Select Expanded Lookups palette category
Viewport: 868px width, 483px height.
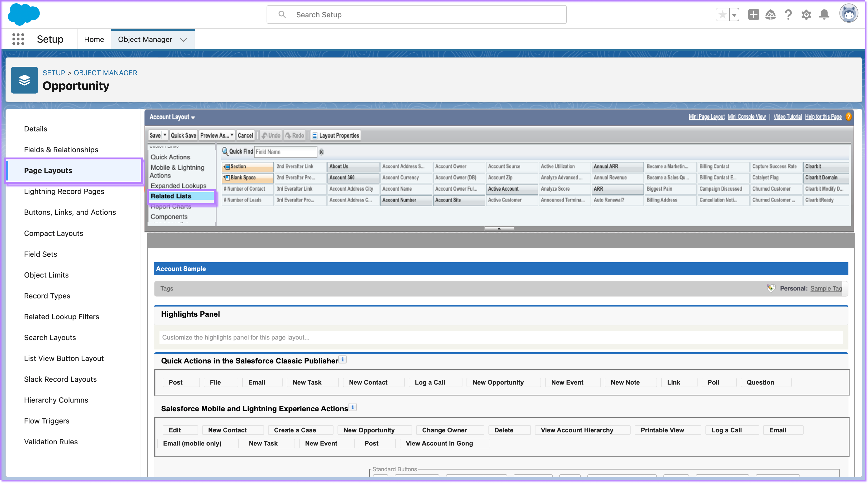point(178,186)
